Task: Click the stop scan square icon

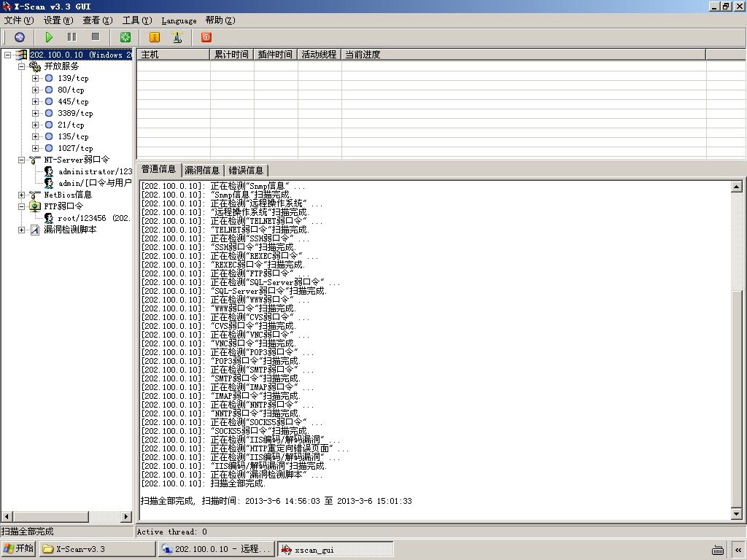Action: coord(96,37)
